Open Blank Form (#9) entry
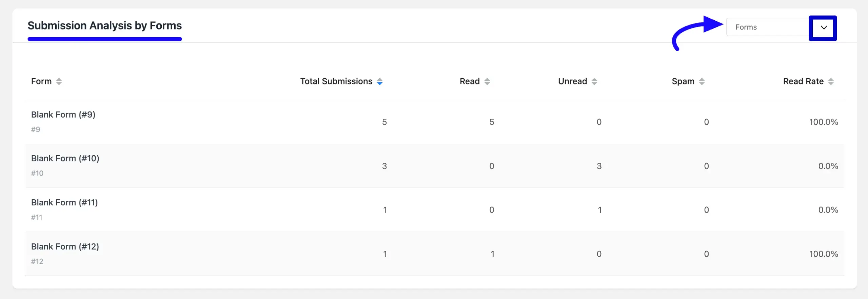This screenshot has width=868, height=299. click(x=63, y=115)
